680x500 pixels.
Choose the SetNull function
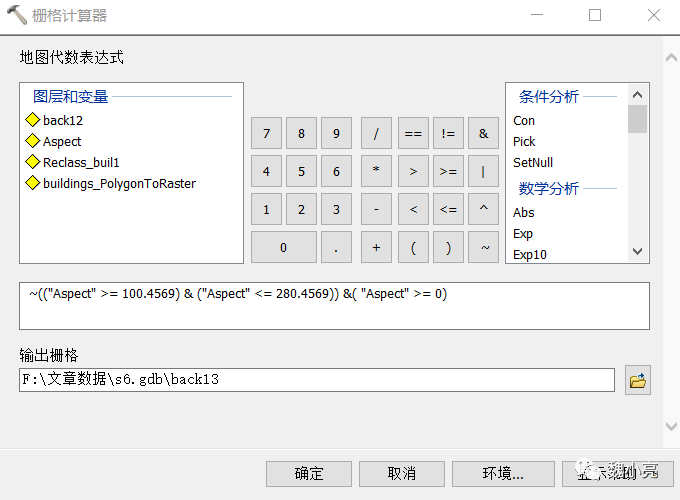[533, 162]
